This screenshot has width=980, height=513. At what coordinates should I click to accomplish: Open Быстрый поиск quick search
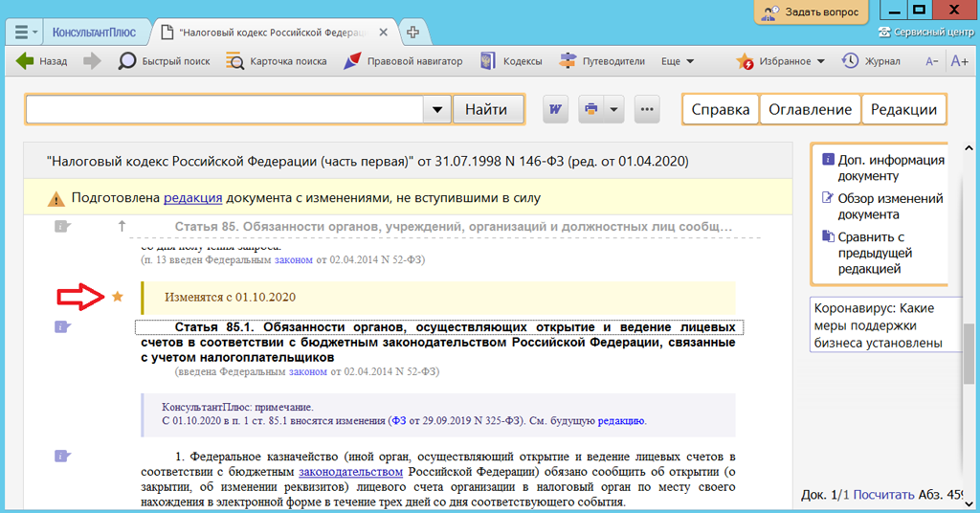[x=164, y=61]
